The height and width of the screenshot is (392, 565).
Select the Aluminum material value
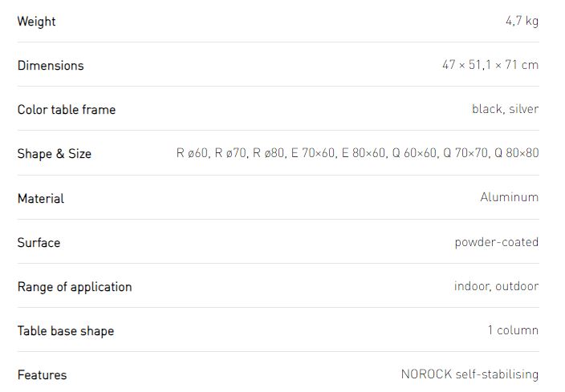[510, 197]
